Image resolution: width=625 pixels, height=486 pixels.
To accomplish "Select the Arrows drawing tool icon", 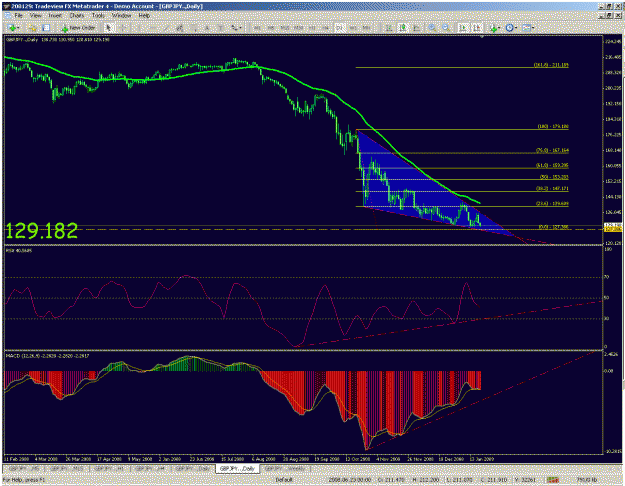I will [234, 28].
